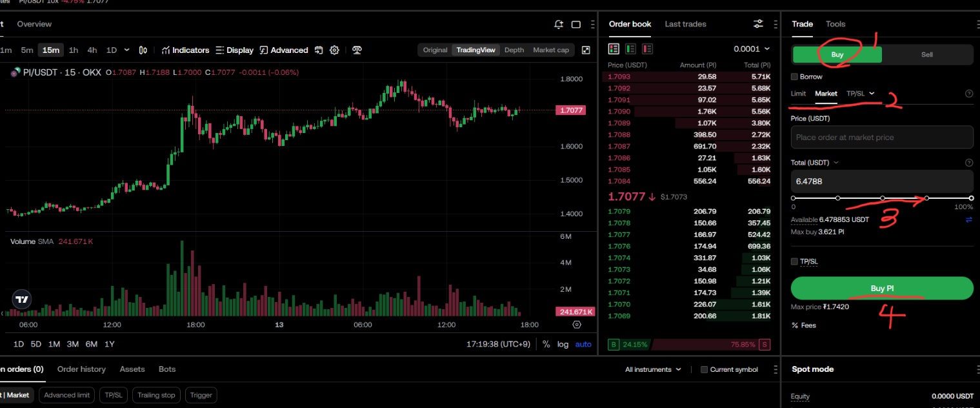The width and height of the screenshot is (980, 408).
Task: Open the Order history tab
Action: [x=81, y=369]
